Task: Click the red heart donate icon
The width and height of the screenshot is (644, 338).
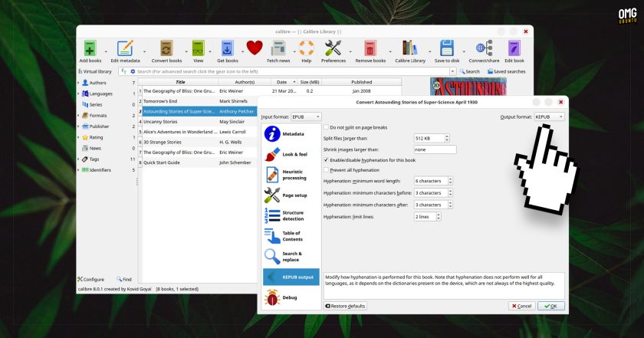Action: pyautogui.click(x=255, y=48)
